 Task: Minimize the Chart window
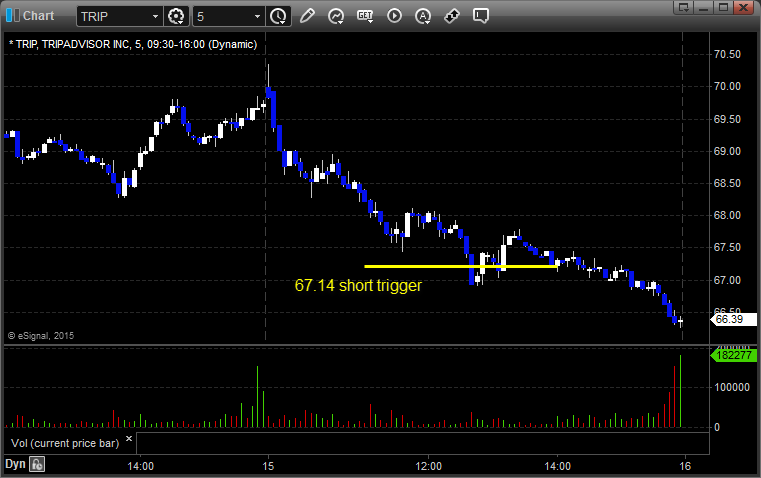pos(704,7)
